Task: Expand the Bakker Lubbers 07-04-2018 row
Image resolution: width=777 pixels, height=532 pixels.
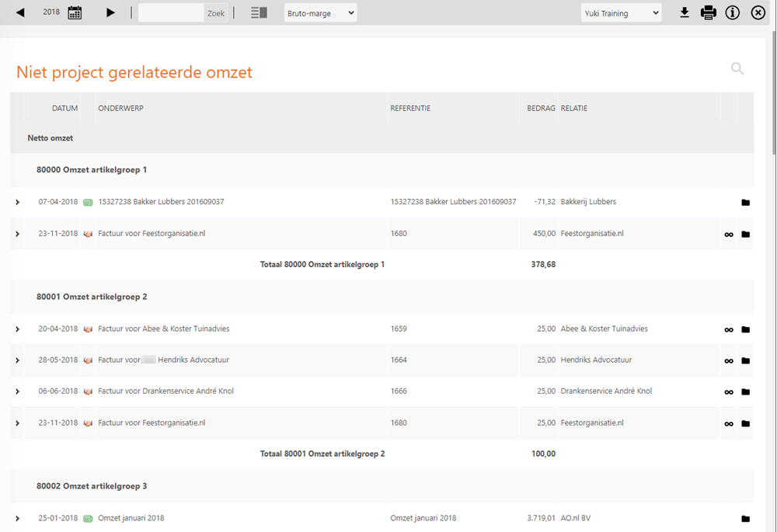Action: 17,202
